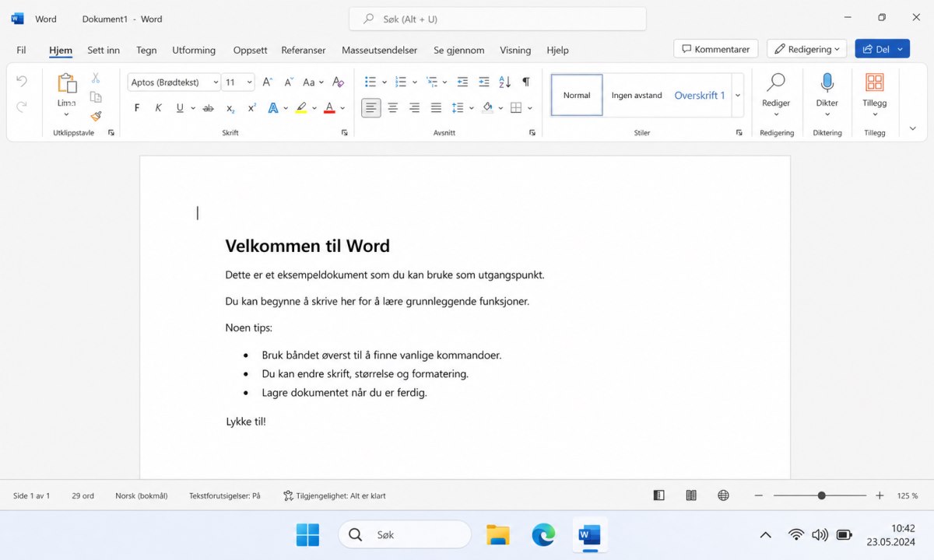Switch to Web Layout view in status bar
Screen dimensions: 934x560
(x=723, y=495)
